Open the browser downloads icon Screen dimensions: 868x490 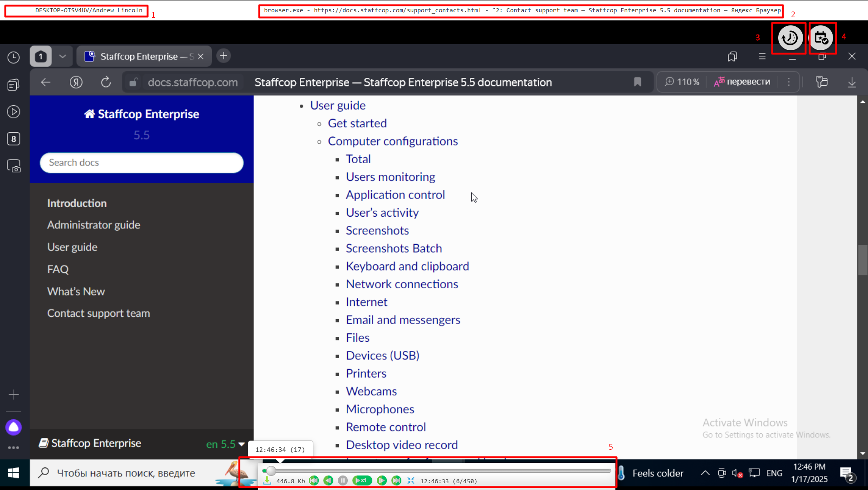tap(852, 82)
